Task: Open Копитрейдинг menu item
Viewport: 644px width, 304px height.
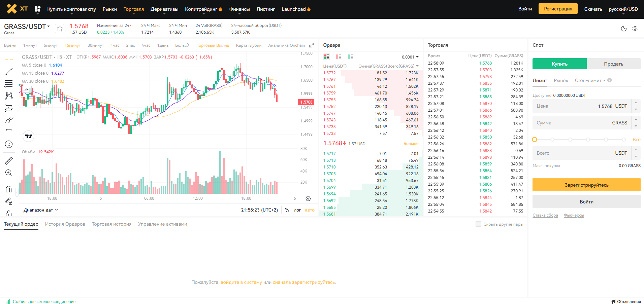Action: click(x=203, y=9)
